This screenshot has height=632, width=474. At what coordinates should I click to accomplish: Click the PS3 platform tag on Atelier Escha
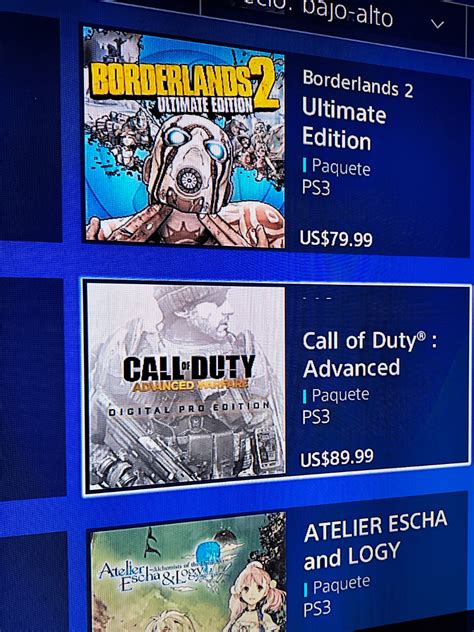point(317,609)
